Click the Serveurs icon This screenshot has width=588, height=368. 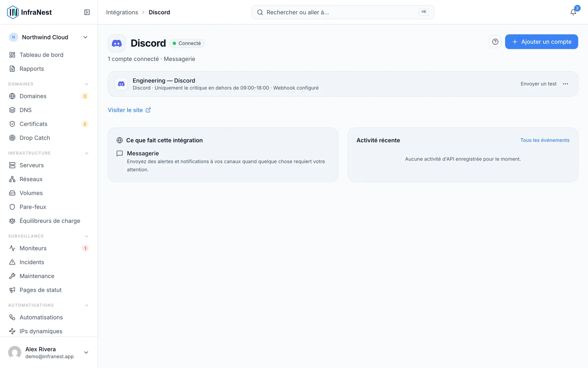point(12,165)
